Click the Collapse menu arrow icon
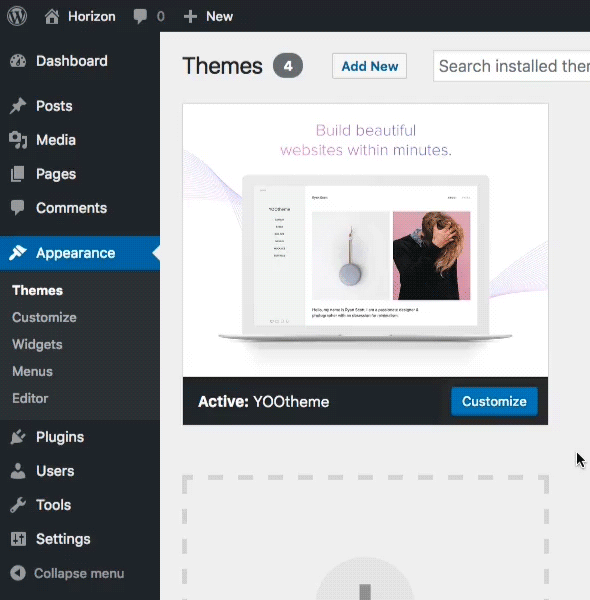This screenshot has height=600, width=590. pos(18,573)
